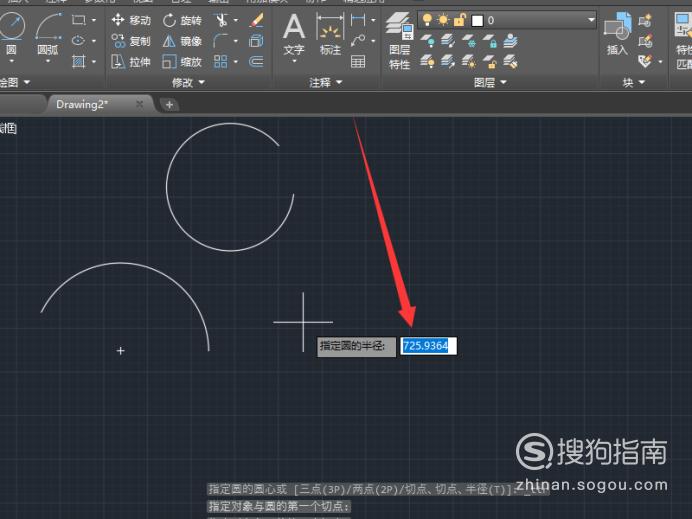Select the Offset tool icon
The height and width of the screenshot is (519, 692).
[256, 61]
